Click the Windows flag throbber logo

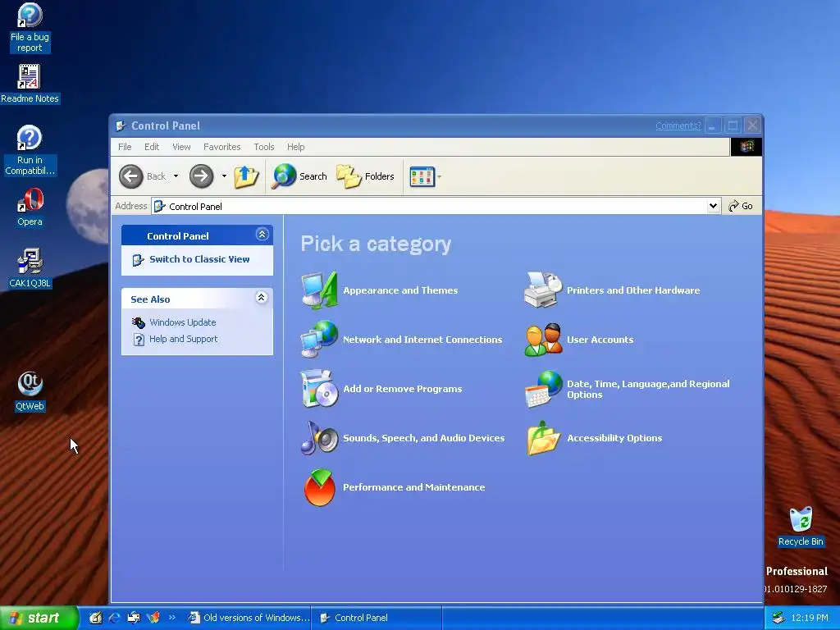click(x=746, y=147)
